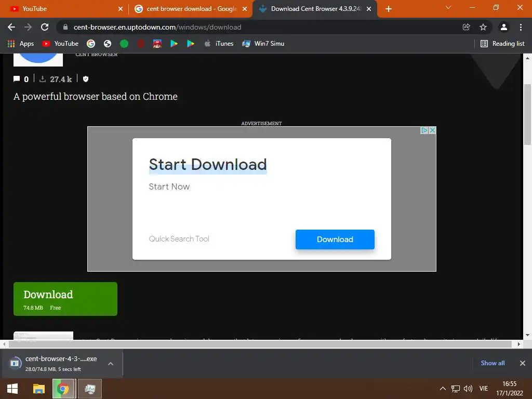
Task: Close the Google search tab
Action: point(245,9)
